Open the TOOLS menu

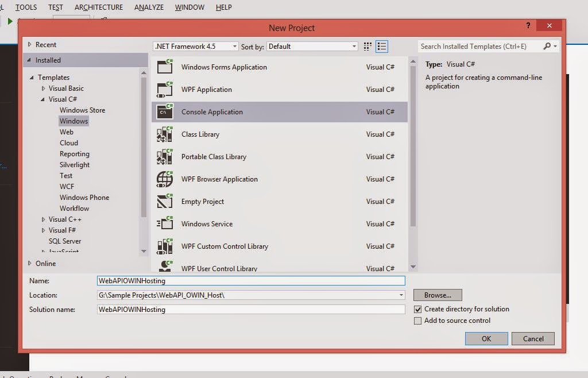(x=26, y=7)
